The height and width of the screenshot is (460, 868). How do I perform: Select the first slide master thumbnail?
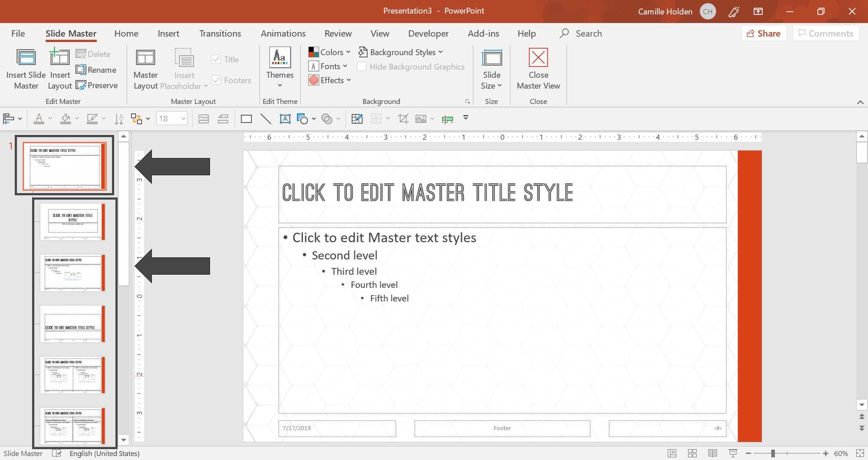coord(64,165)
